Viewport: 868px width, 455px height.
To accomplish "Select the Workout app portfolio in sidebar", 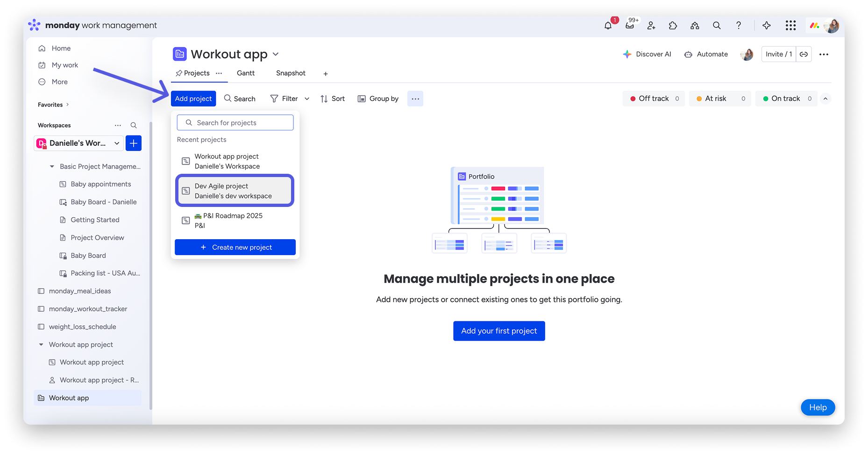I will (88, 398).
